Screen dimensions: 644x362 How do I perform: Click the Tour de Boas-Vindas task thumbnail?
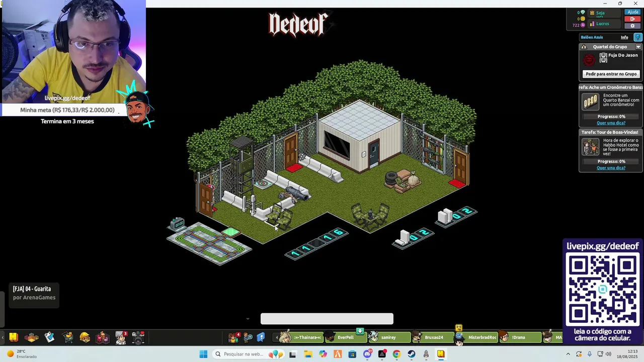point(590,147)
